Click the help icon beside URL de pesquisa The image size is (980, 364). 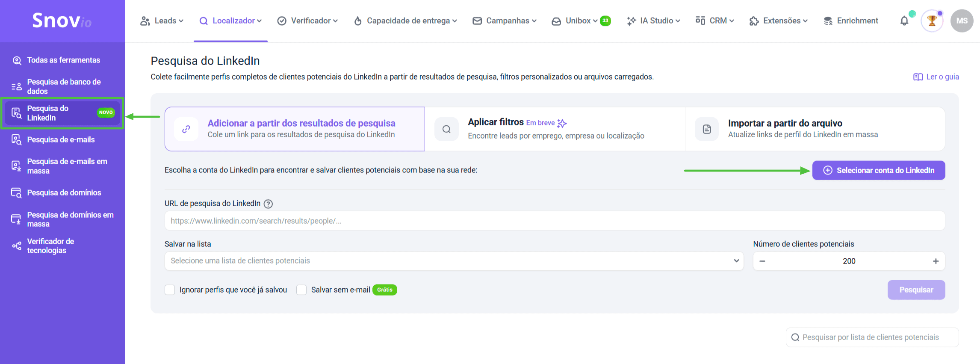click(268, 204)
